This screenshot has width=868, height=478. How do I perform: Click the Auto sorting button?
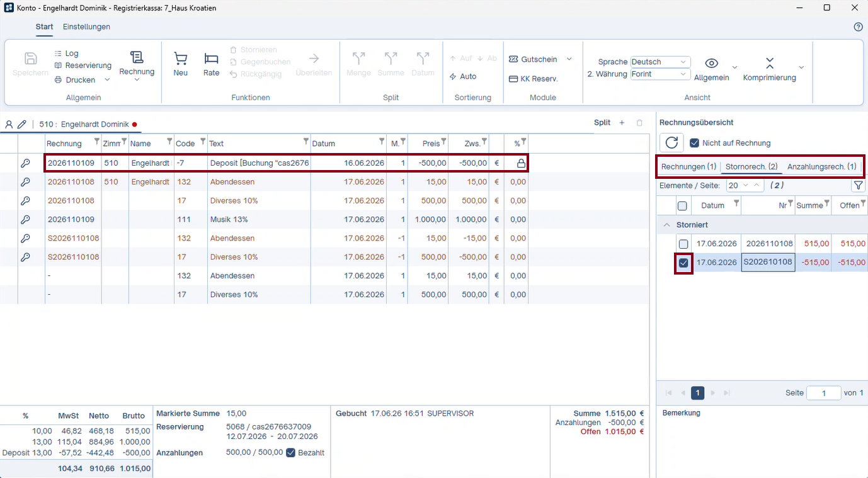pos(463,76)
